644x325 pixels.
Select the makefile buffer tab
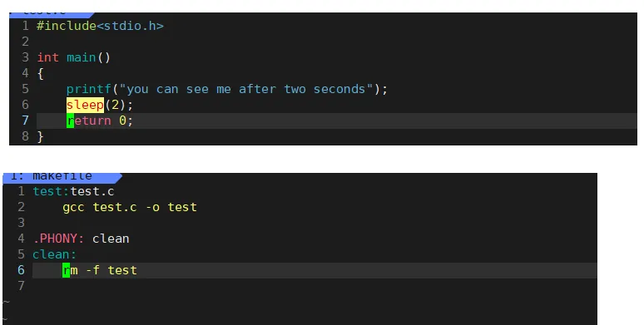(62, 177)
